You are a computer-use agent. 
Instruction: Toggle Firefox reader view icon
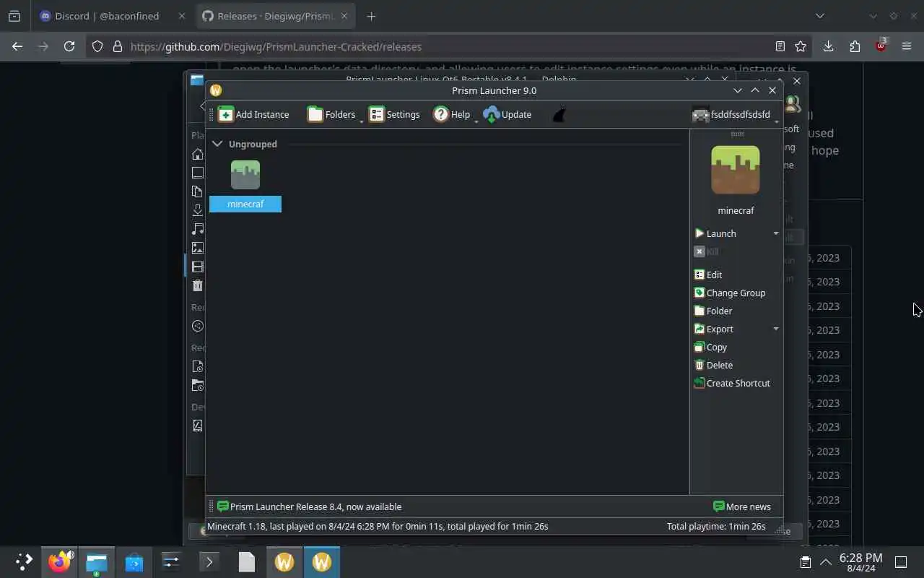(780, 46)
